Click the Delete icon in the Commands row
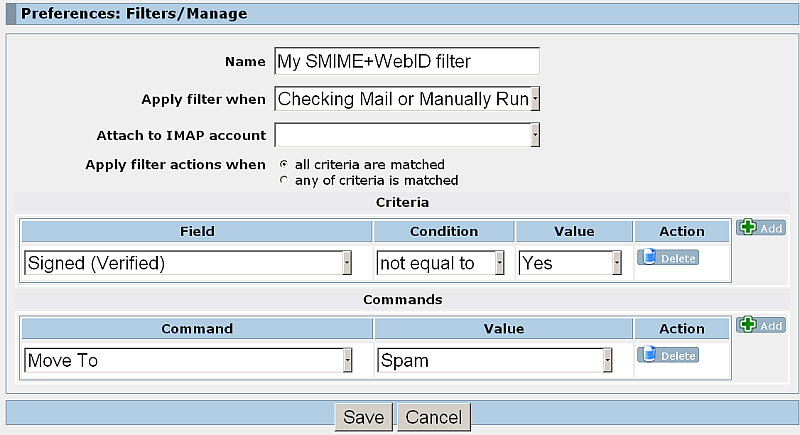The height and width of the screenshot is (435, 800). point(668,355)
